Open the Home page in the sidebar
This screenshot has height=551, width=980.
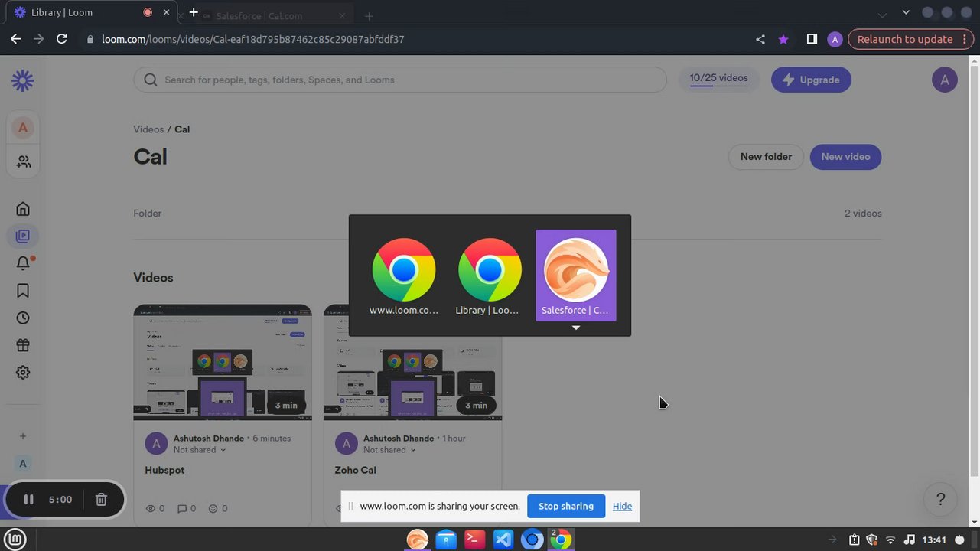(x=23, y=209)
